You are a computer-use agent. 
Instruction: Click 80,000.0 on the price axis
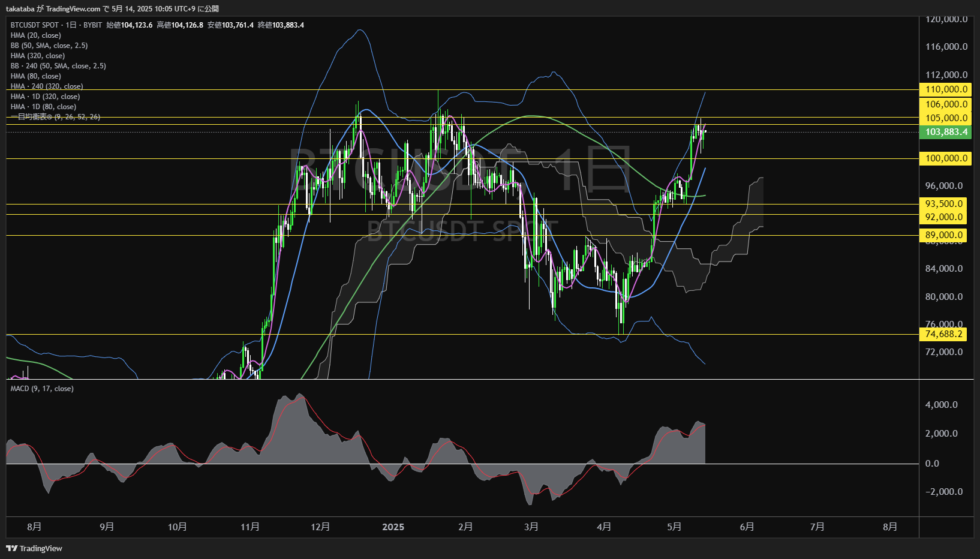click(944, 297)
